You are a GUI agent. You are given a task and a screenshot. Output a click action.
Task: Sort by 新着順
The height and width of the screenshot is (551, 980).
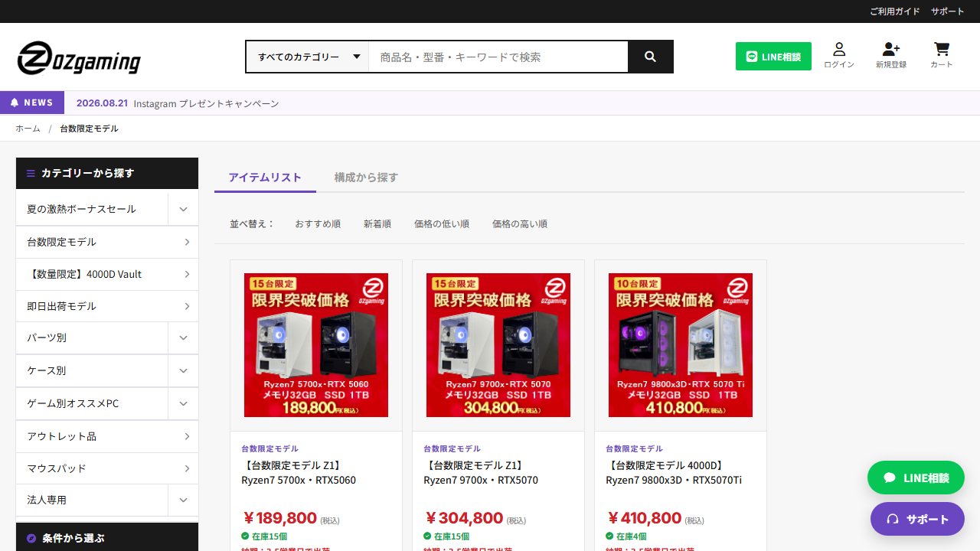[x=377, y=224]
